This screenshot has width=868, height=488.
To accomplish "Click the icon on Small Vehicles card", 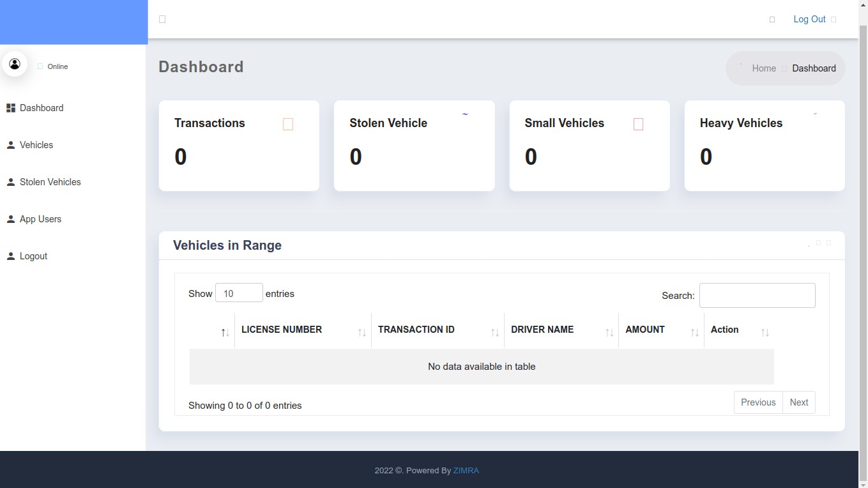I will 637,124.
